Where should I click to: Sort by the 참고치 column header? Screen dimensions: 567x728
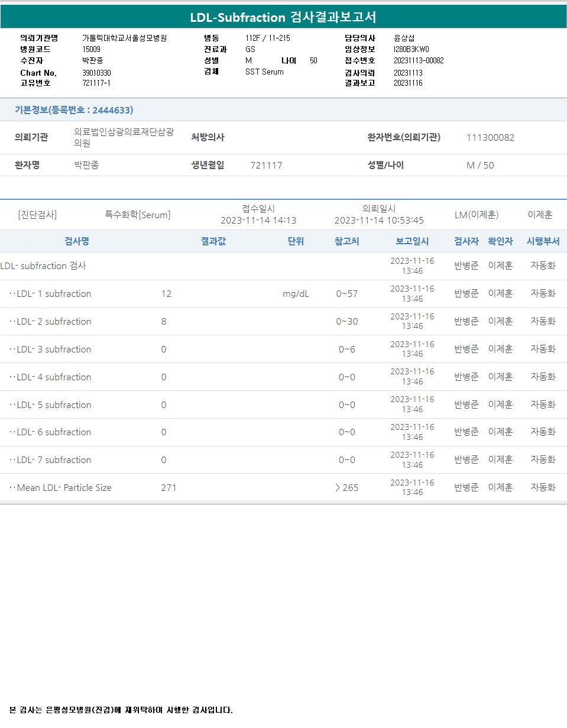pos(346,241)
